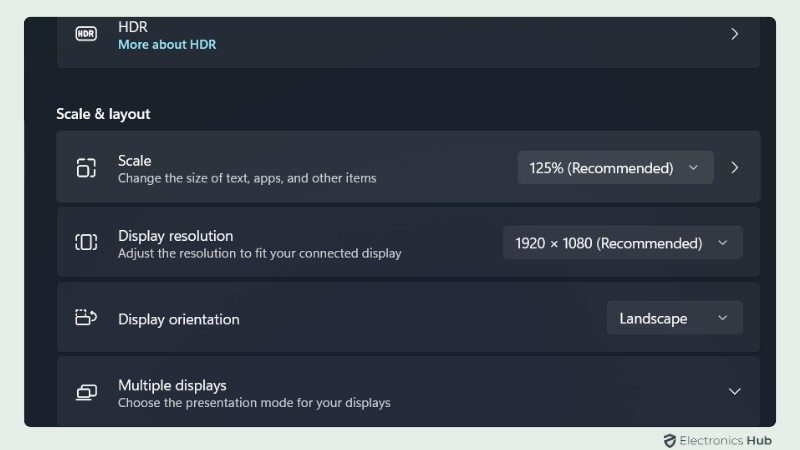Click the Display orientation label
The height and width of the screenshot is (450, 800).
pyautogui.click(x=179, y=319)
